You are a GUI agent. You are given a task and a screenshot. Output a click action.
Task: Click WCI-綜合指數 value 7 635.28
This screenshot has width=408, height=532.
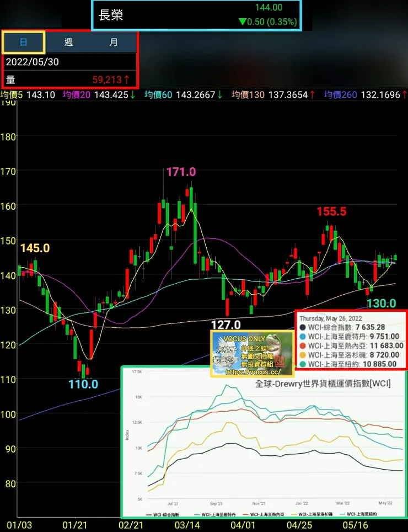tap(371, 327)
